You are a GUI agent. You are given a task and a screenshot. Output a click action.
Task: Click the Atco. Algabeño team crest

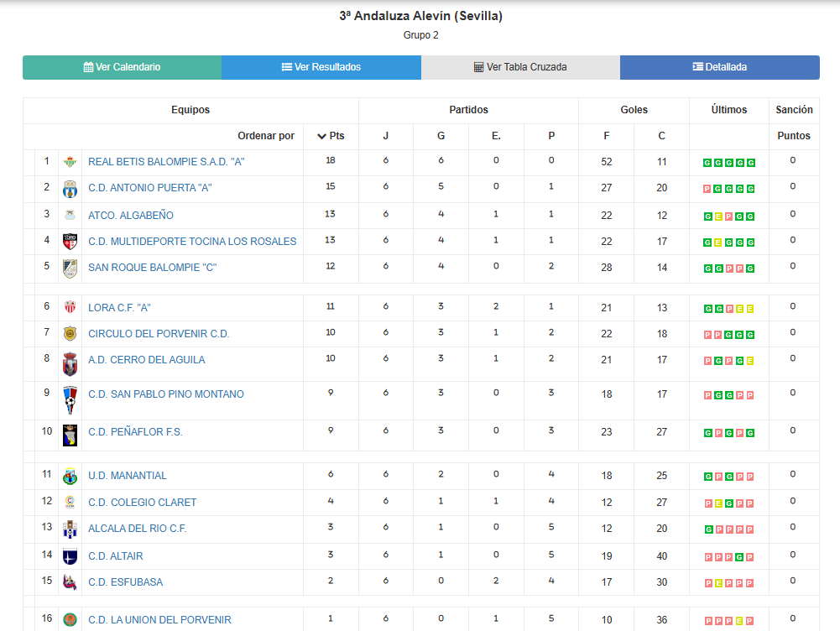click(x=70, y=216)
